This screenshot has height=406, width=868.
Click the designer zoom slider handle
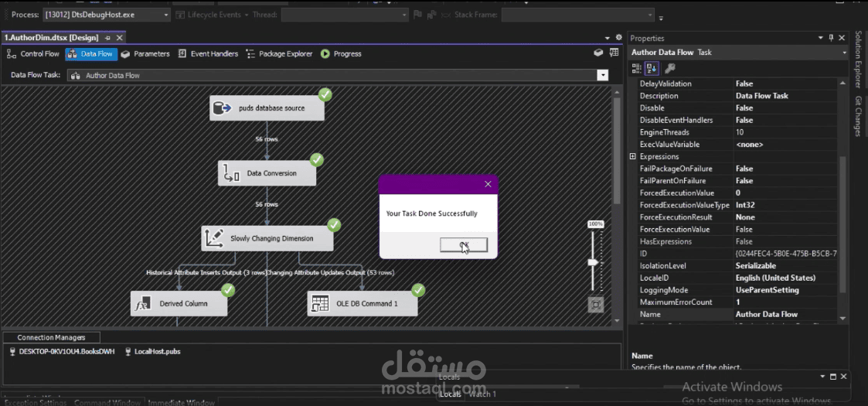click(593, 261)
